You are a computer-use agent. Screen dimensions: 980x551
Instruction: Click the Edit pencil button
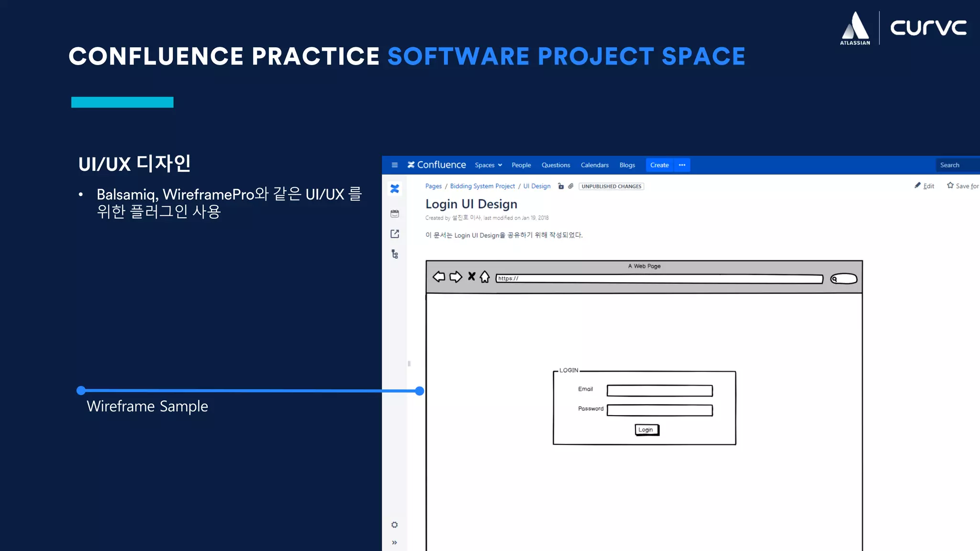click(924, 186)
